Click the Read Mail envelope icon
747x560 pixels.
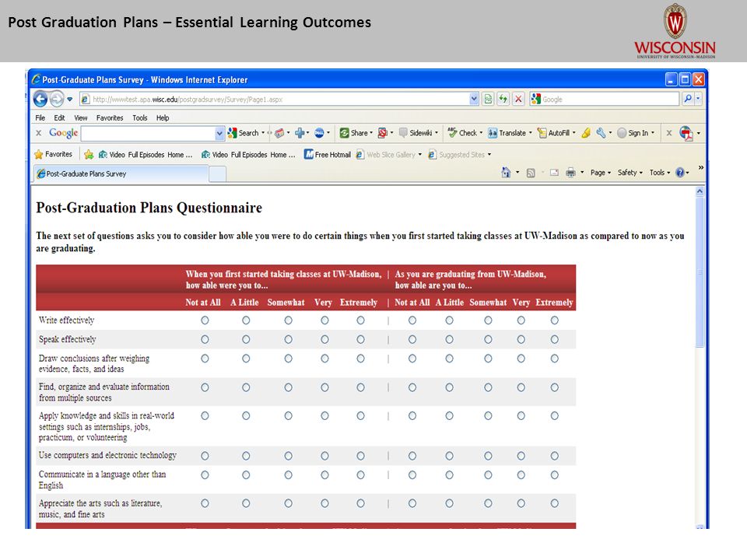point(554,173)
